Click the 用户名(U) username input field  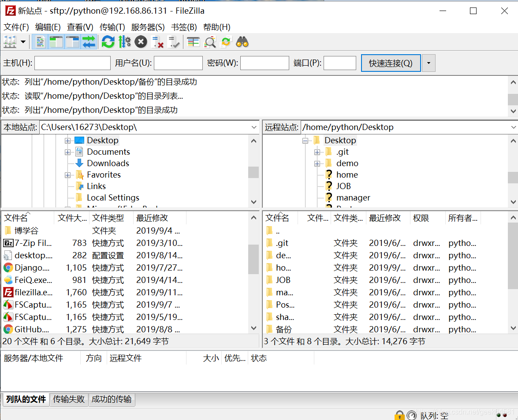pyautogui.click(x=178, y=63)
